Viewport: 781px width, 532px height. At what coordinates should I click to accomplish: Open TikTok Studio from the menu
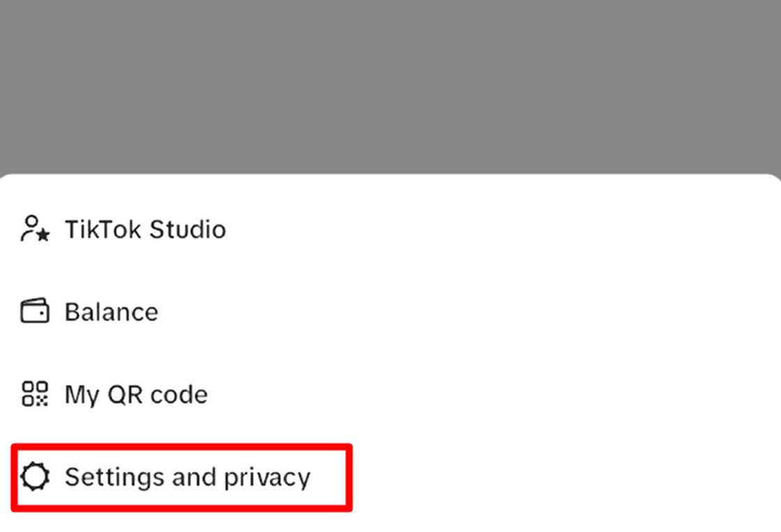coord(145,229)
